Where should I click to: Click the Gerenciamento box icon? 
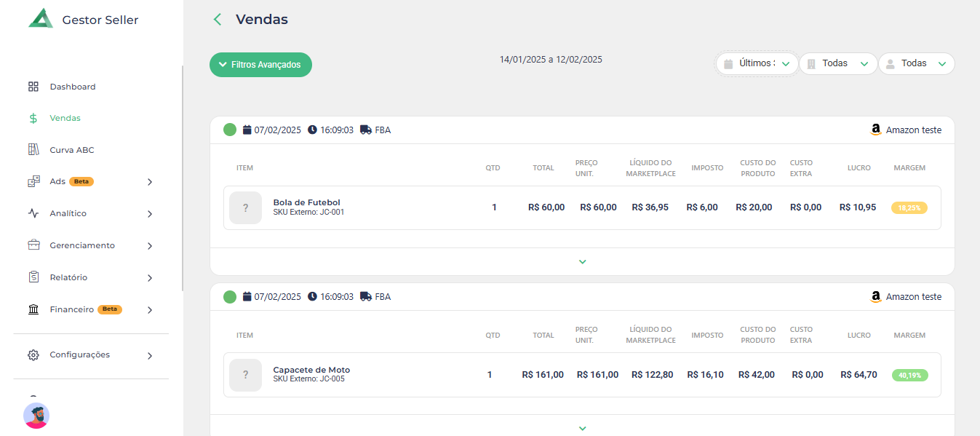(x=33, y=245)
